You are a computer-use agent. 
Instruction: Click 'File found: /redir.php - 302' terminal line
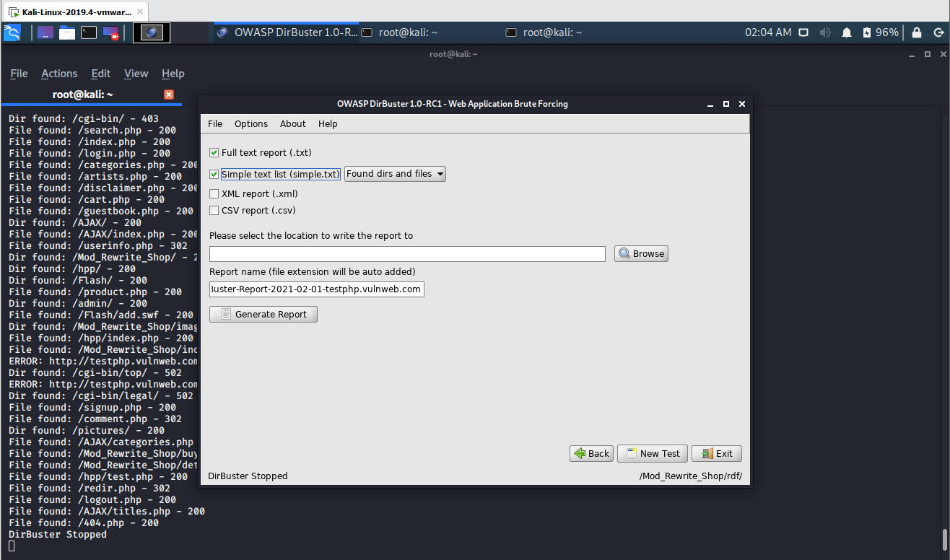pos(90,489)
